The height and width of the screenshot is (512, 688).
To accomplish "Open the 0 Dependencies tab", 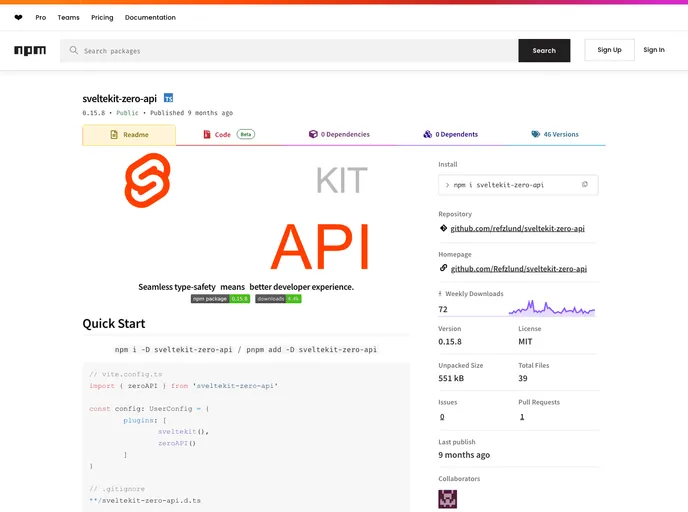I will click(x=339, y=134).
